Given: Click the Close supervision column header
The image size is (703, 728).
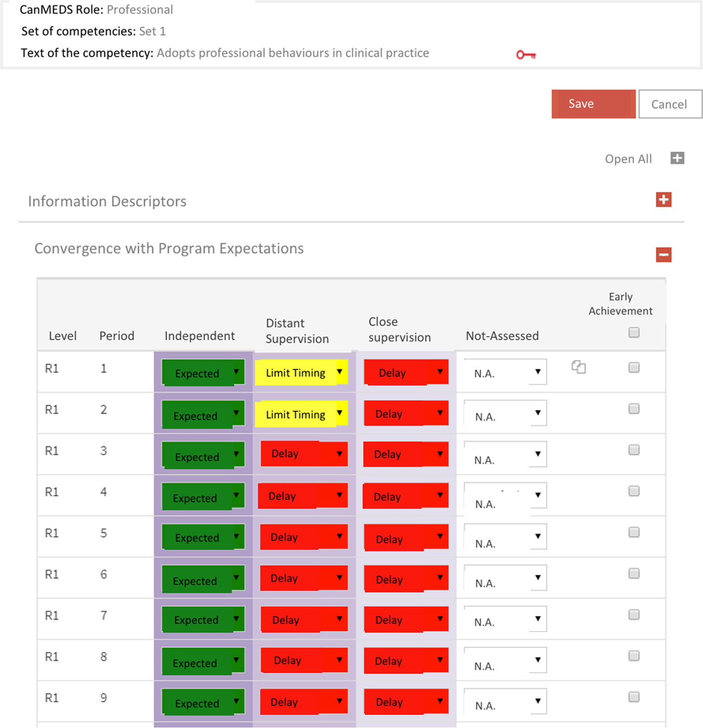Looking at the screenshot, I should point(400,330).
